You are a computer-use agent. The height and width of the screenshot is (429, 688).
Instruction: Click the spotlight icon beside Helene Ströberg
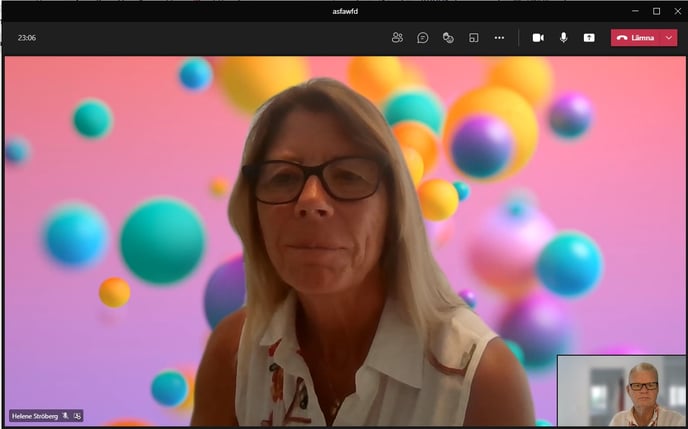(77, 416)
